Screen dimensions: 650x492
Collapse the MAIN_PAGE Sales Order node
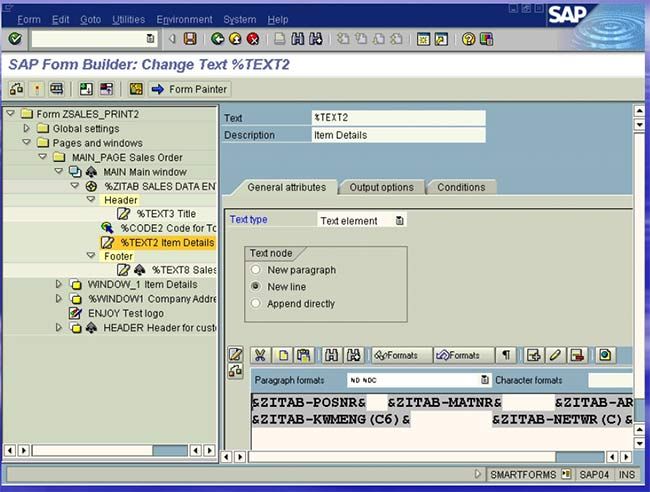pyautogui.click(x=43, y=157)
